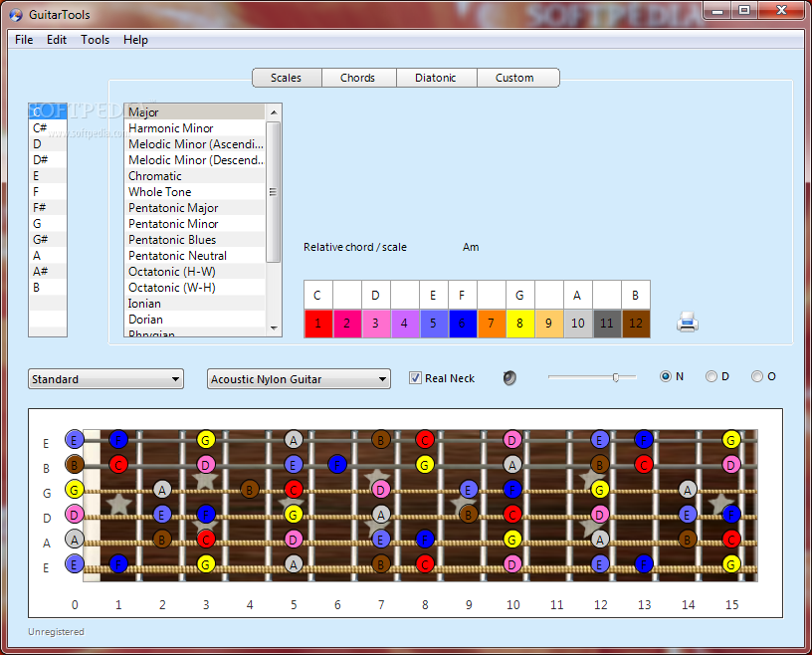Open the Standard tuning dropdown

click(x=105, y=379)
